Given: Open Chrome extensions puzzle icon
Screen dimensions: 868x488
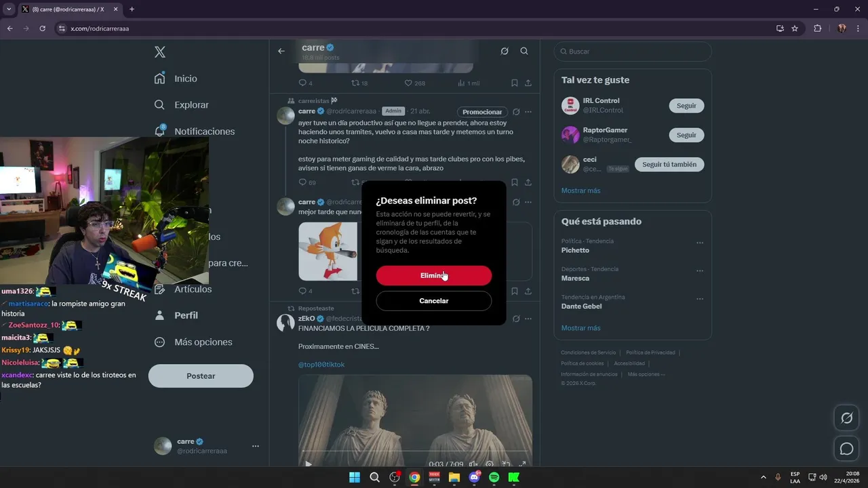Looking at the screenshot, I should pos(817,28).
